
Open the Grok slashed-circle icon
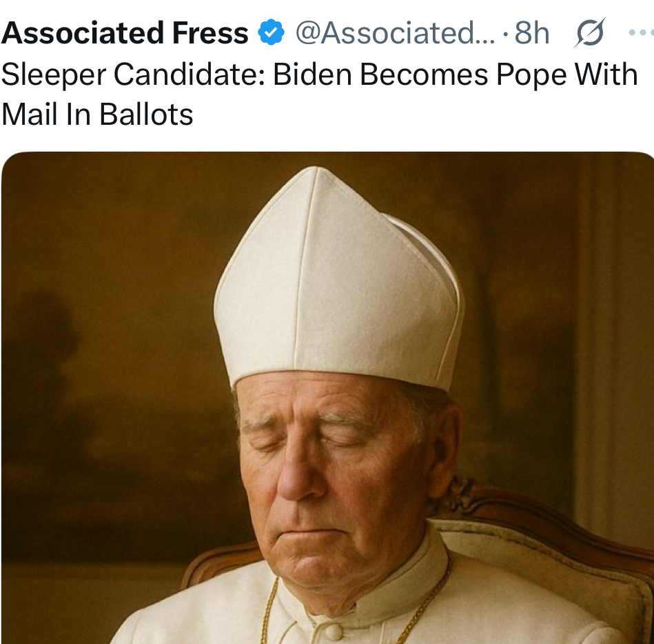point(589,32)
